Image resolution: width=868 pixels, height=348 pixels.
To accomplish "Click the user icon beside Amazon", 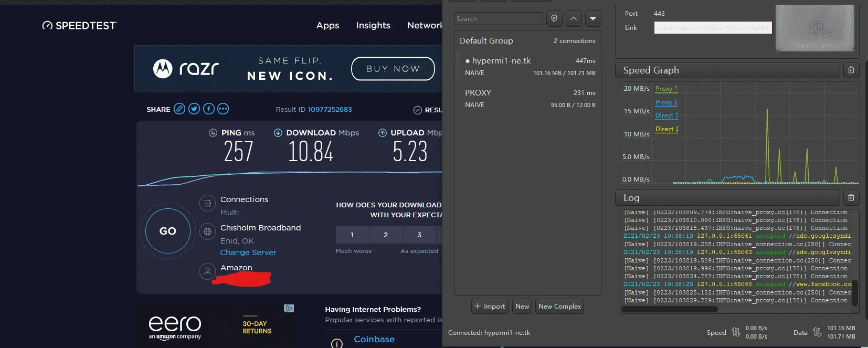I will 207,271.
